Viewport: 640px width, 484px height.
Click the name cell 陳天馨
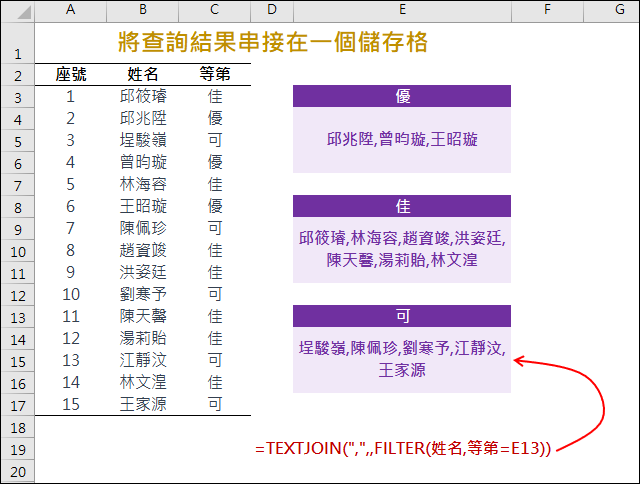pyautogui.click(x=142, y=317)
